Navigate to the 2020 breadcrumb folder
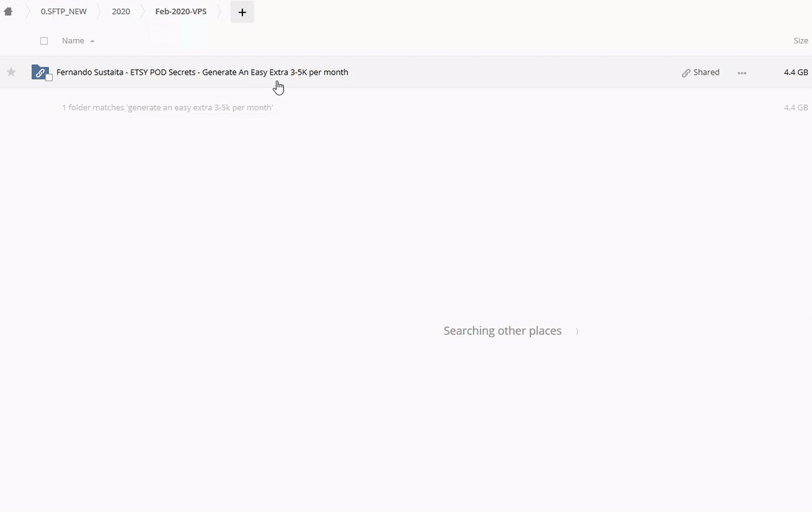The height and width of the screenshot is (512, 812). 121,11
